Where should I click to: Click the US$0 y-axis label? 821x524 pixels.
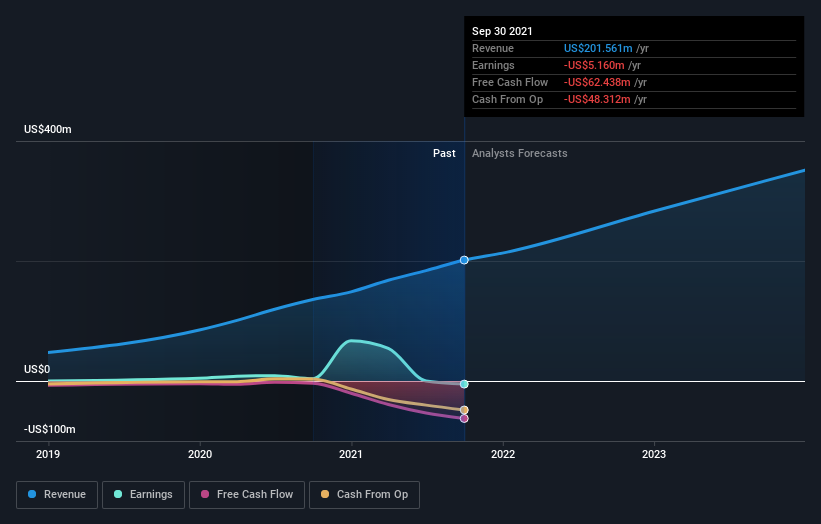37,370
